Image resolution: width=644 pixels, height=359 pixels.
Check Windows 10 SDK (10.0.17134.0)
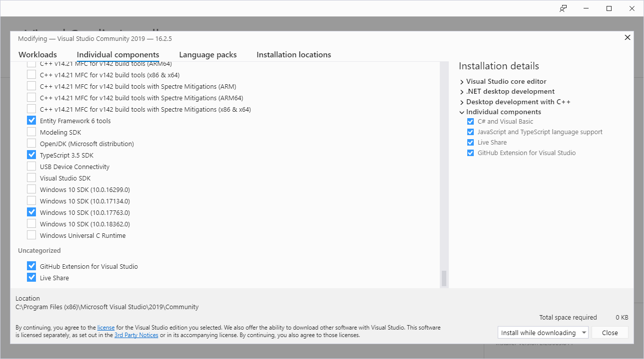tap(31, 201)
